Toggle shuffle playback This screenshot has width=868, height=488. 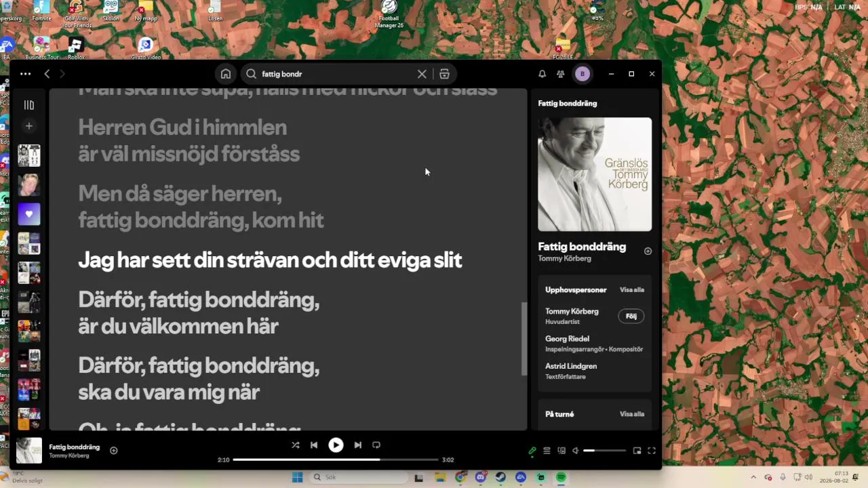tap(295, 445)
